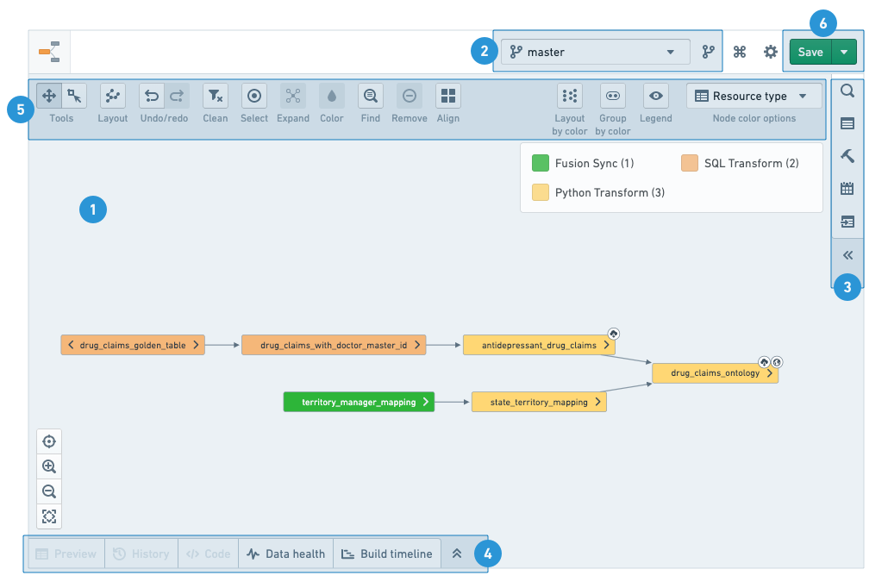Select the drug_claims_ontology node

pyautogui.click(x=716, y=373)
